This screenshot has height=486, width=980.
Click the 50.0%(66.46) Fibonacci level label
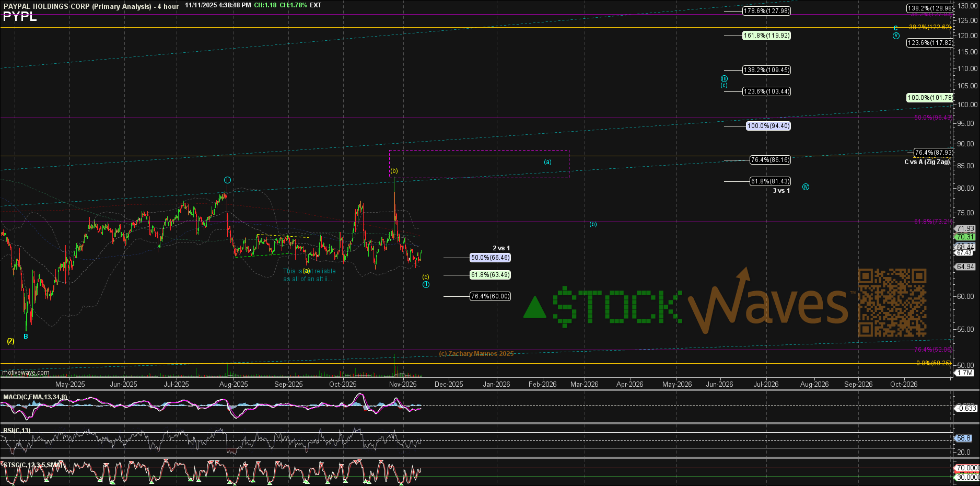(490, 258)
